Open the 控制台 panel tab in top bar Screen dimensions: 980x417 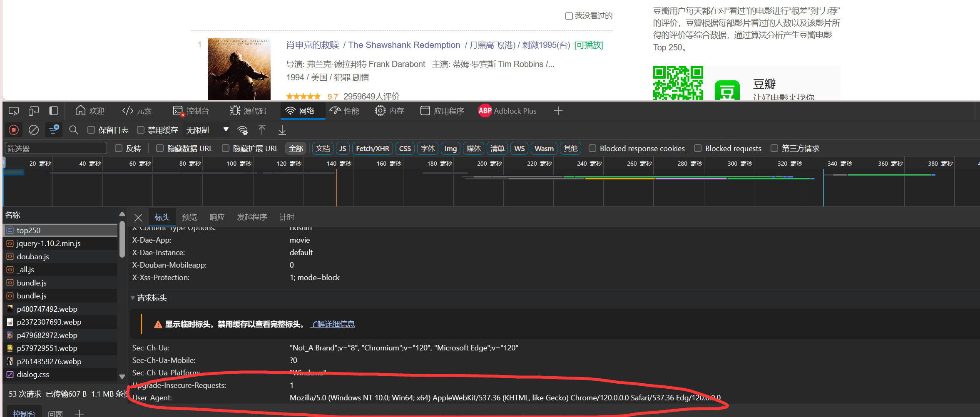pyautogui.click(x=191, y=111)
